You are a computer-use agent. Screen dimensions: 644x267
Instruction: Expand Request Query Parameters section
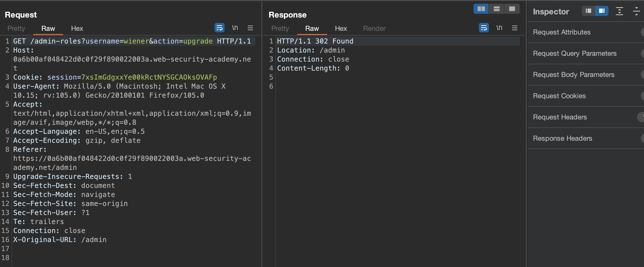(x=574, y=53)
